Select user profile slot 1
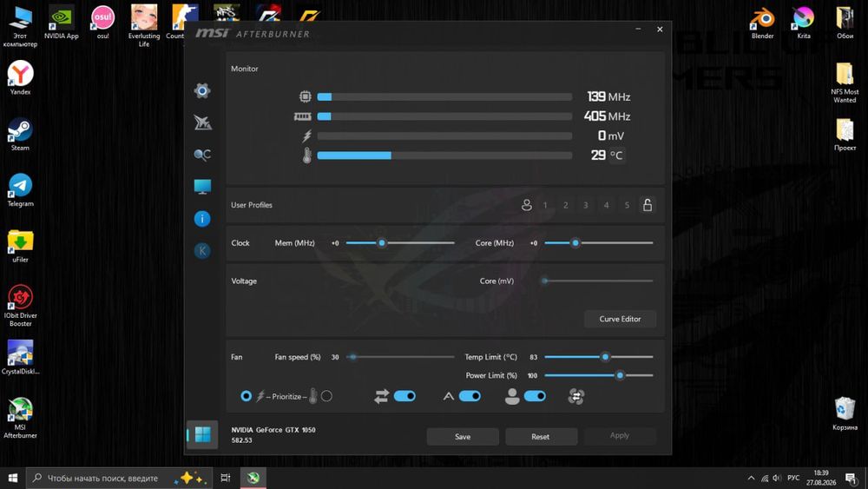This screenshot has height=489, width=868. click(545, 205)
